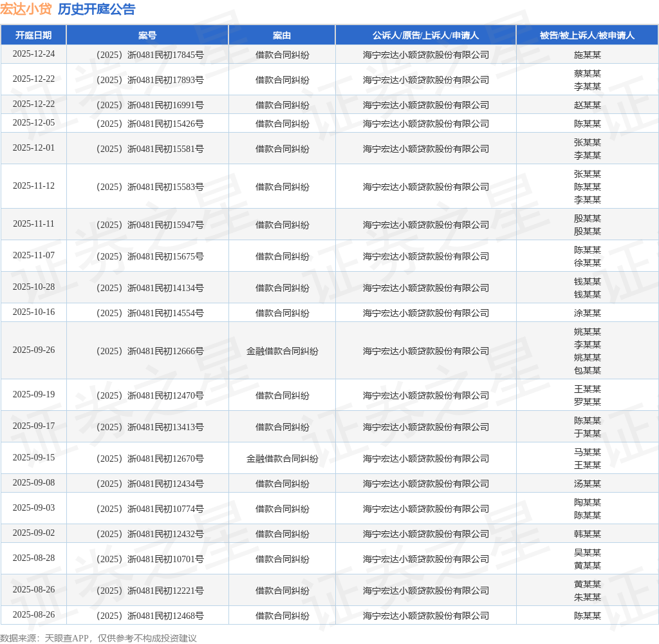Click the 案由 column header
This screenshot has width=659, height=644.
click(282, 35)
